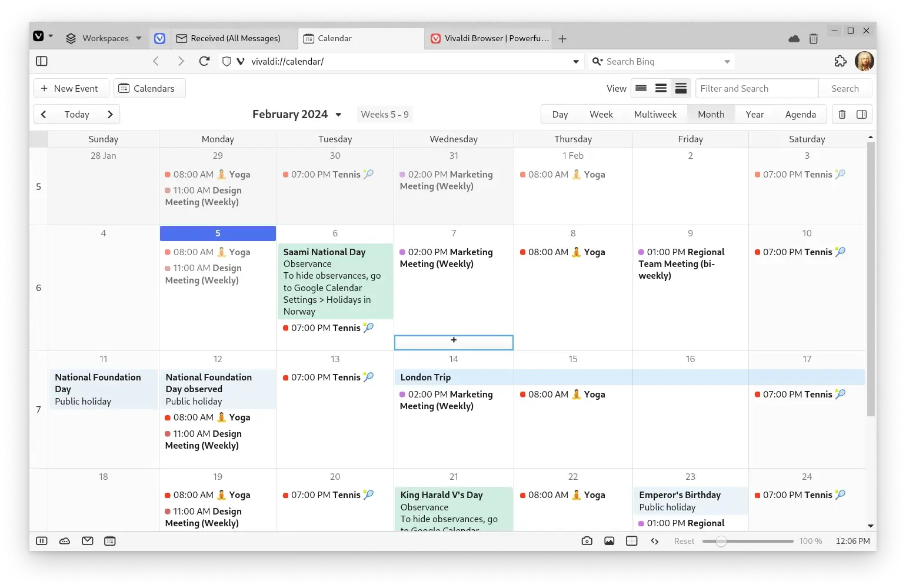Viewport: 906px width, 588px height.
Task: Select the minimal event view layout
Action: [641, 89]
